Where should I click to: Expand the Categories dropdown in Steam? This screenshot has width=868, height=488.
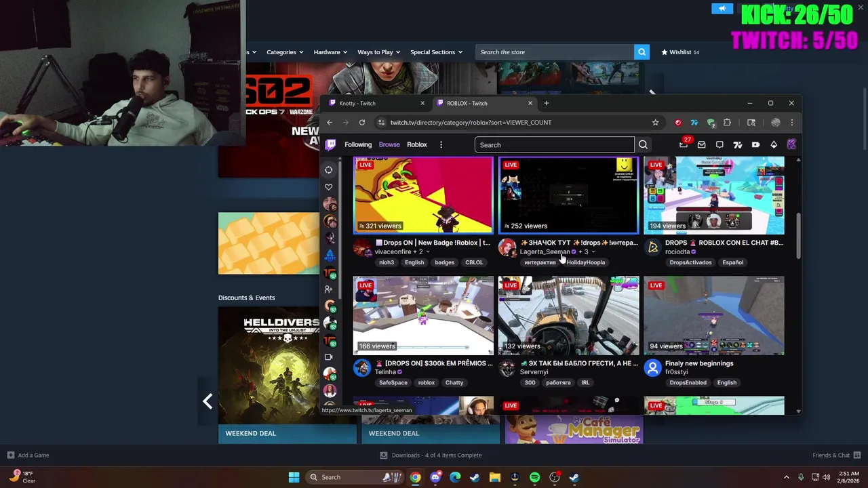pyautogui.click(x=285, y=52)
